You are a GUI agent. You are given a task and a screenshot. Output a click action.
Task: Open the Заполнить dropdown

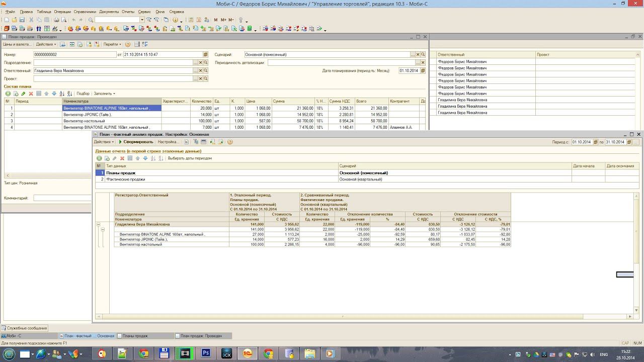click(x=104, y=94)
